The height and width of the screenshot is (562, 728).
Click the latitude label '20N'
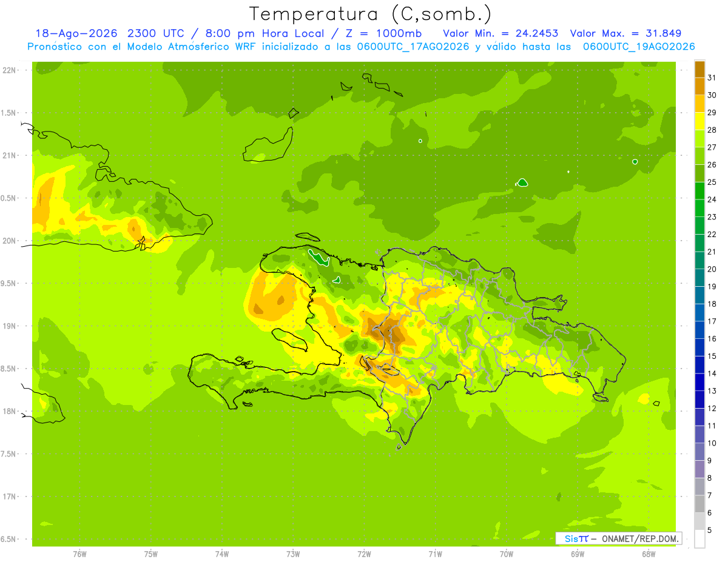click(x=10, y=241)
